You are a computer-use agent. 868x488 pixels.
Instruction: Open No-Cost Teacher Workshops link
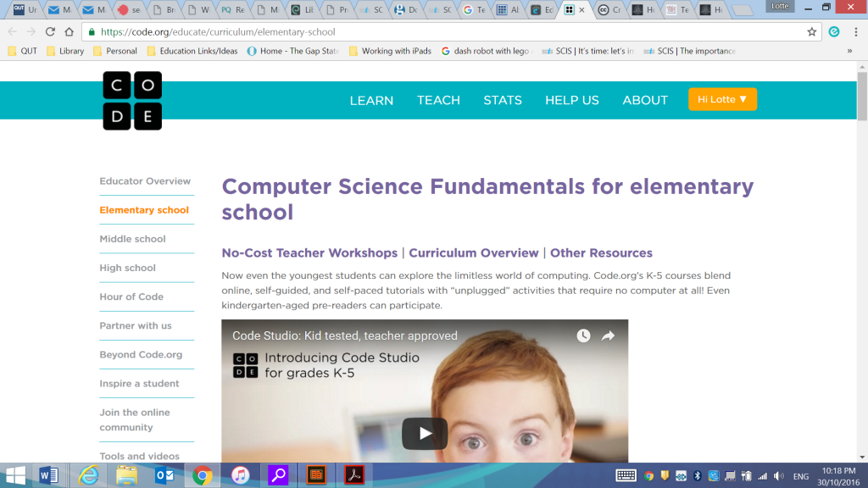pos(309,252)
